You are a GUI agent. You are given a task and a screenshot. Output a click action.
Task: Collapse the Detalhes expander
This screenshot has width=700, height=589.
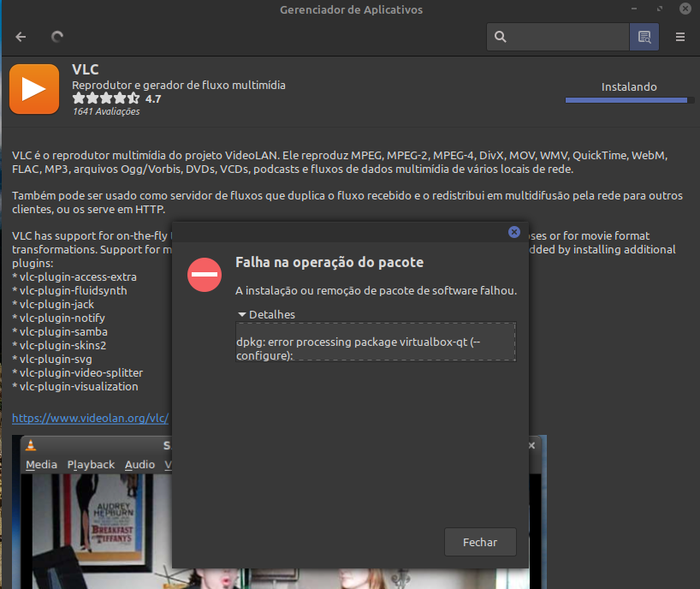(x=266, y=314)
